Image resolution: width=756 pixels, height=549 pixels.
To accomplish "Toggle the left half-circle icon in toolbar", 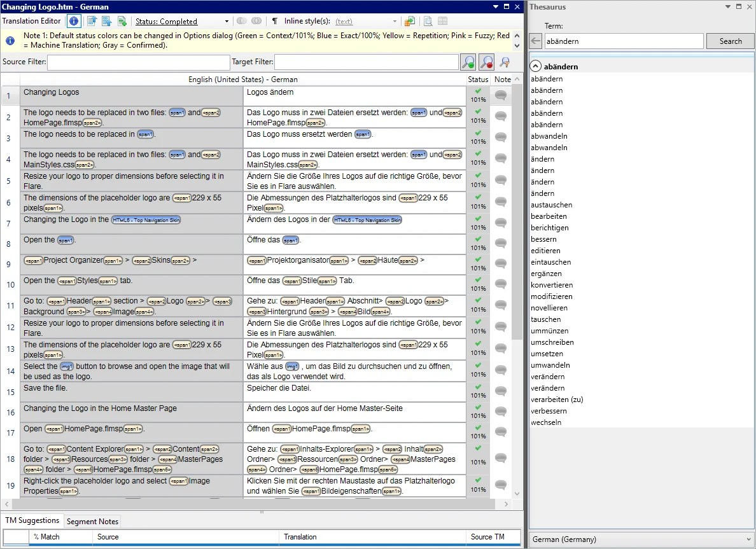I will (242, 20).
